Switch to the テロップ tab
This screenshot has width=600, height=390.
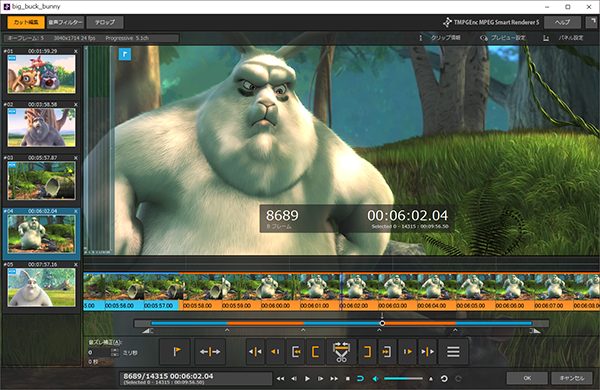click(x=105, y=22)
